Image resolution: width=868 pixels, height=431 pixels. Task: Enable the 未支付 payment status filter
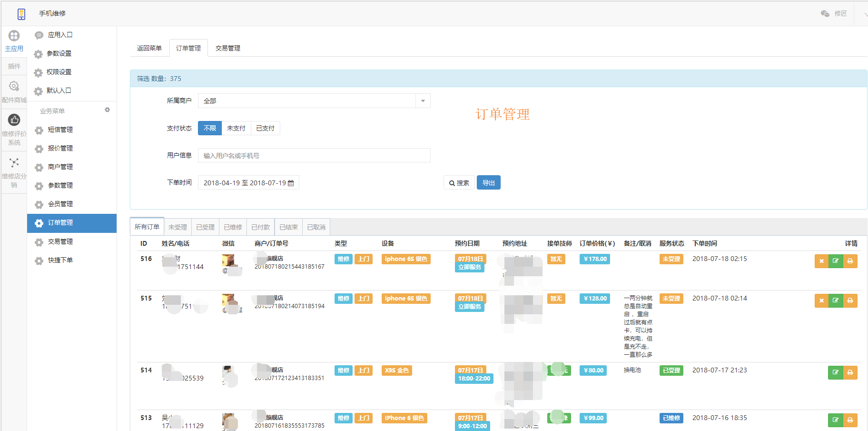click(x=237, y=128)
